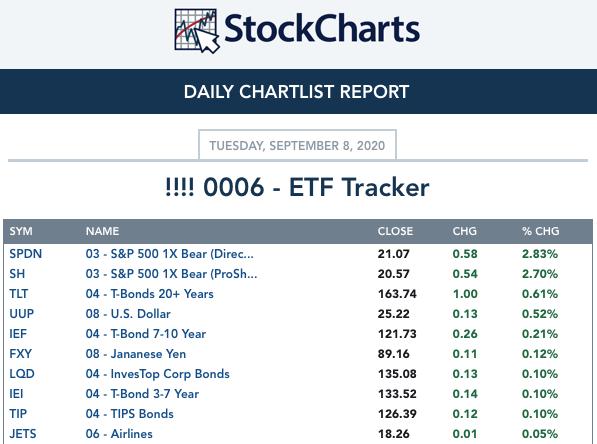The height and width of the screenshot is (444, 597).
Task: Click the U.S. Dollar name link
Action: point(128,314)
